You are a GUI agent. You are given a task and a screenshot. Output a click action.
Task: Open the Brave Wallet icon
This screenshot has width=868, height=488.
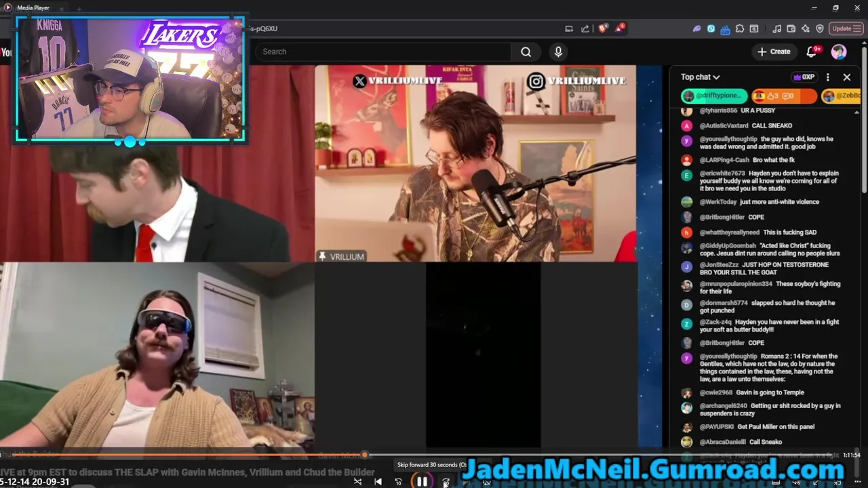pos(791,28)
